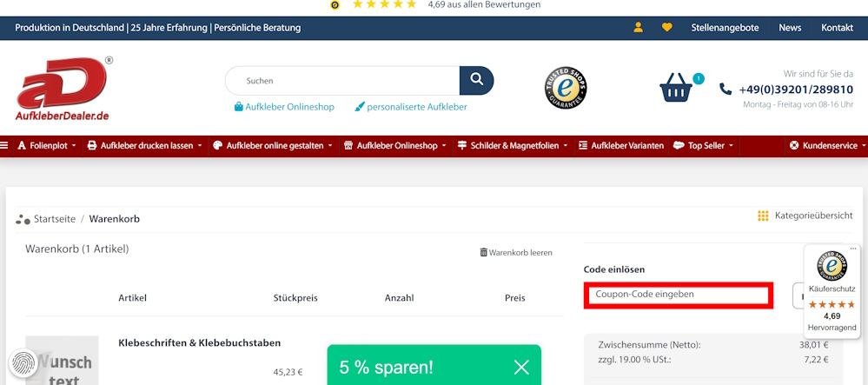Viewport: 868px width, 385px height.
Task: Open the Trusted Shops guarantee badge
Action: click(x=566, y=88)
